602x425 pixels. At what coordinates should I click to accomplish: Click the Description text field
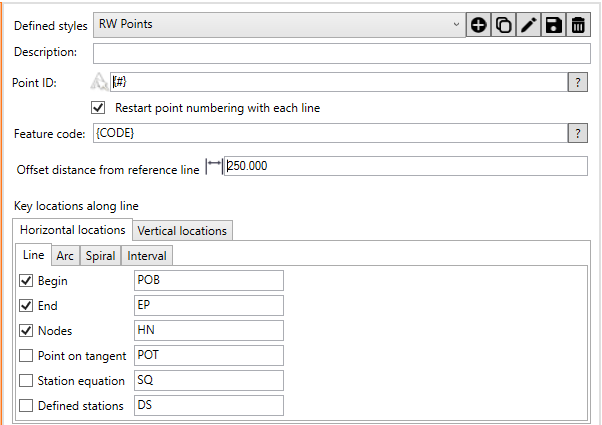click(x=340, y=52)
